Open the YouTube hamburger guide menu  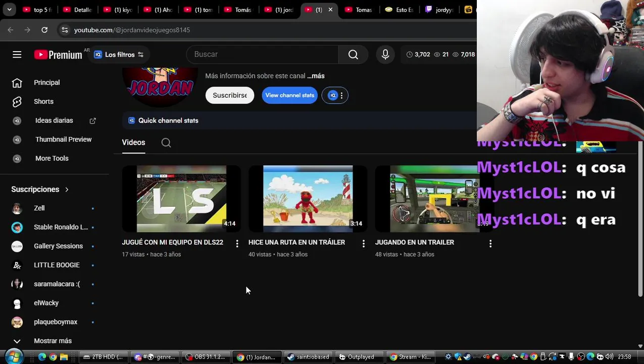point(17,55)
